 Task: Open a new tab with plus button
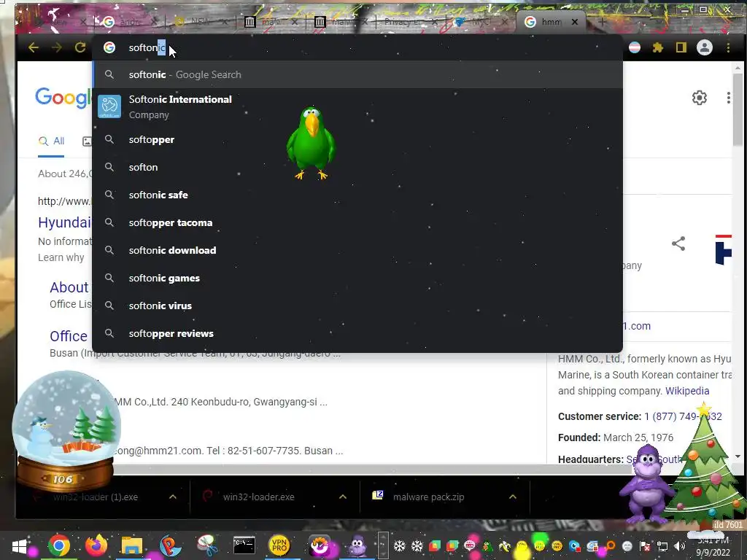point(602,22)
